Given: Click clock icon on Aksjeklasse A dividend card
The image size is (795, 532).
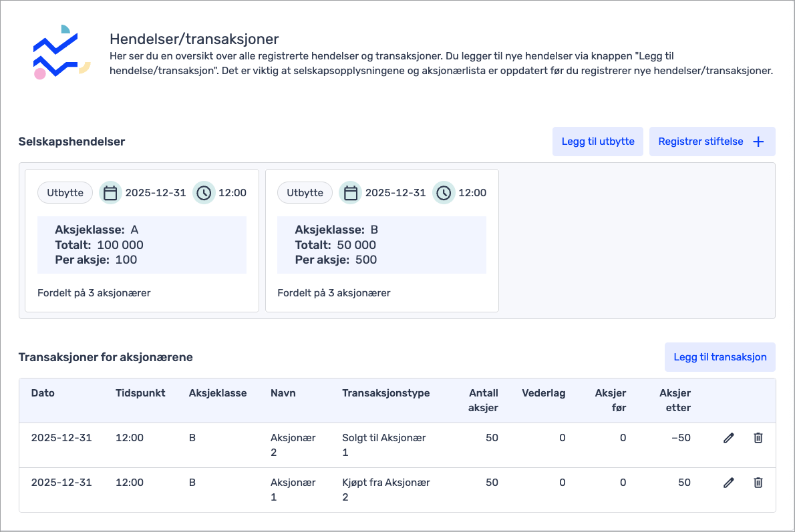Looking at the screenshot, I should (x=204, y=193).
